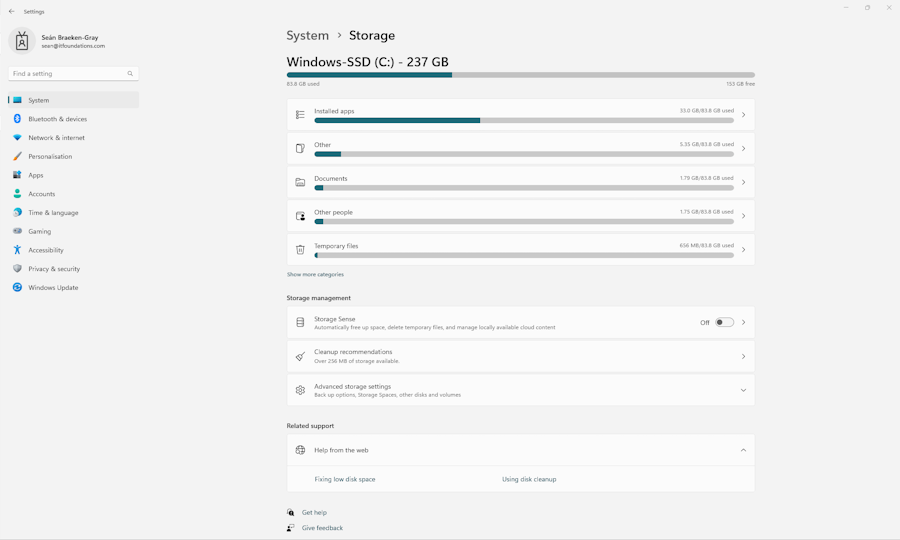
Task: Open Storage Sense details chevron
Action: pyautogui.click(x=743, y=323)
